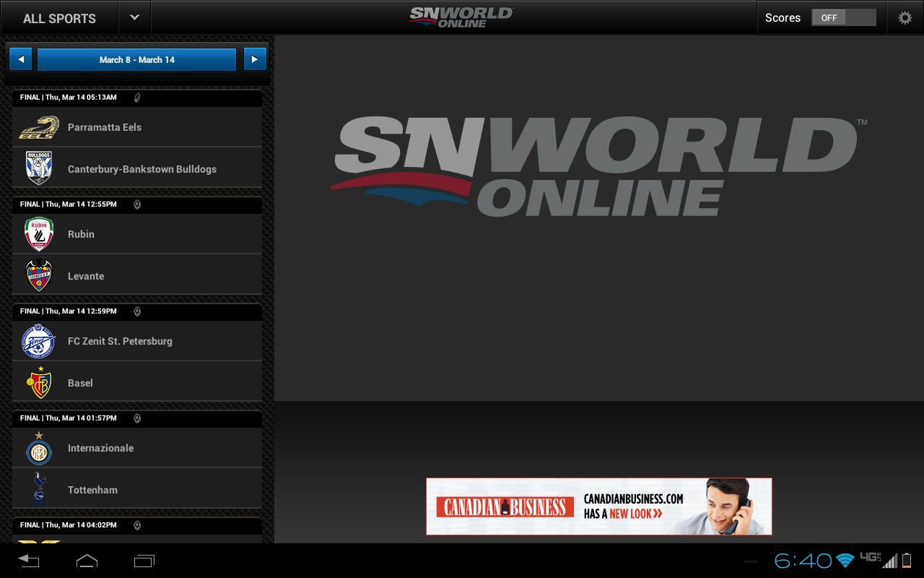
Task: Select the Parramatta Eels team name
Action: (105, 127)
